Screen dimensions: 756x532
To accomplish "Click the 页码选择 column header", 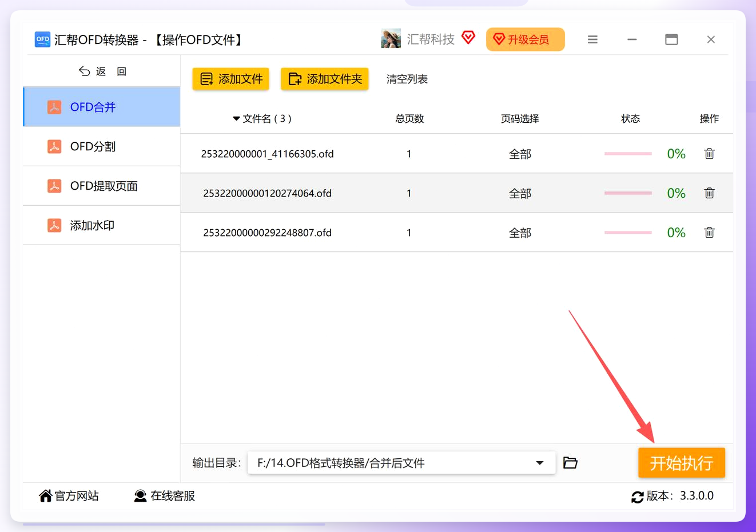I will pyautogui.click(x=520, y=119).
